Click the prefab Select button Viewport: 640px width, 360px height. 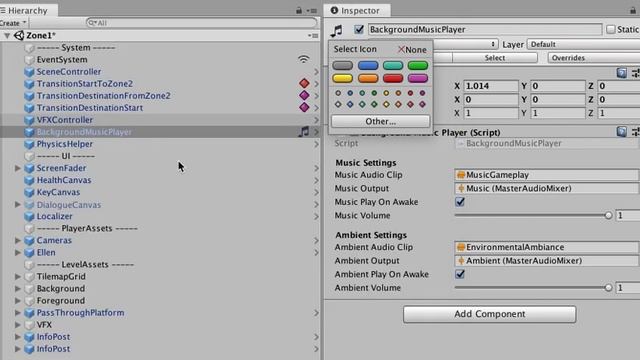pos(495,58)
